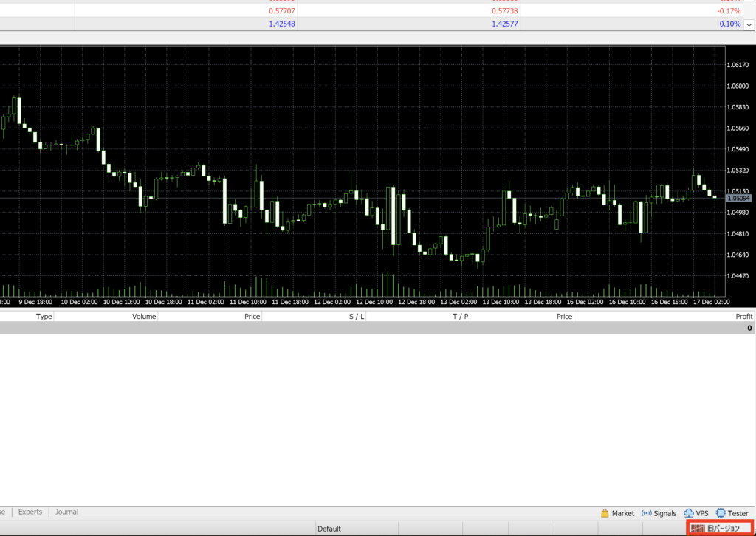Click the down arrow beside the 0.10% row
Viewport: 756px width, 536px height.
coord(749,24)
